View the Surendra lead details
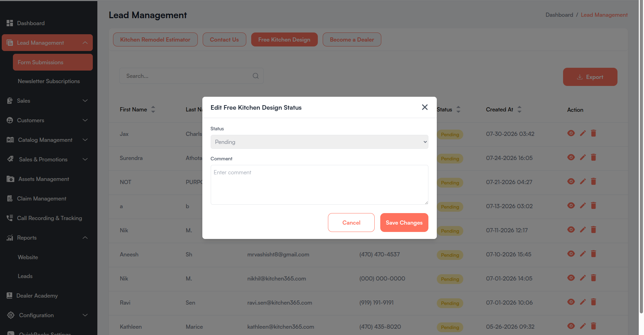 (571, 157)
